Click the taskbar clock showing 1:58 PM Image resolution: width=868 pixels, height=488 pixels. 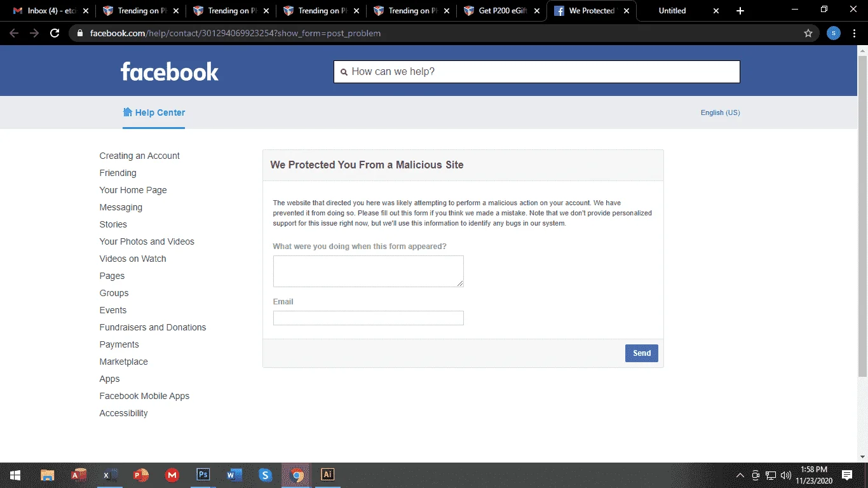[x=813, y=475]
